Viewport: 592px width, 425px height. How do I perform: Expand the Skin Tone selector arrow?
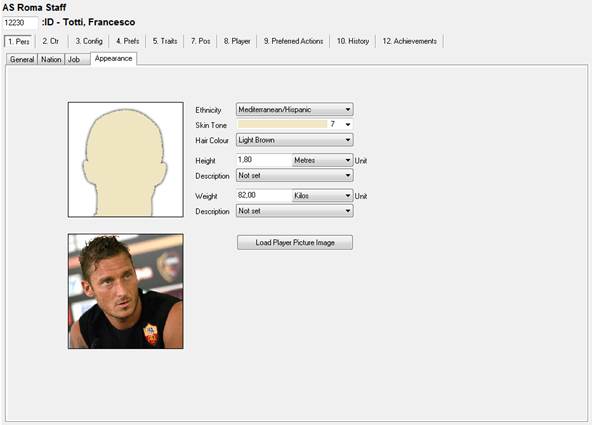pyautogui.click(x=348, y=124)
